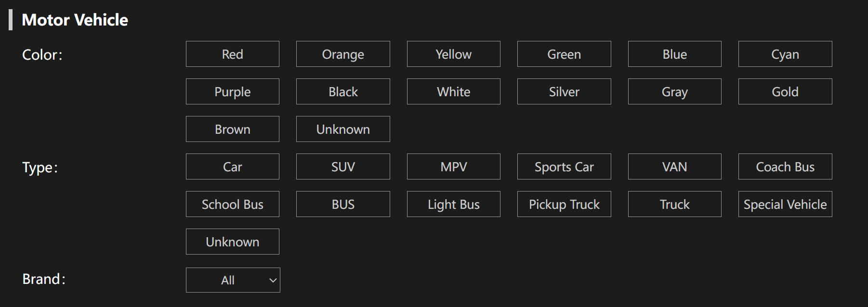This screenshot has height=307, width=868.
Task: Click the Blue color button
Action: point(675,54)
